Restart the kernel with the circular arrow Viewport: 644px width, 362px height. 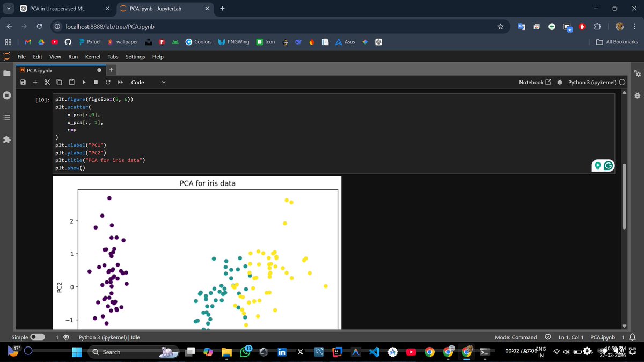108,82
